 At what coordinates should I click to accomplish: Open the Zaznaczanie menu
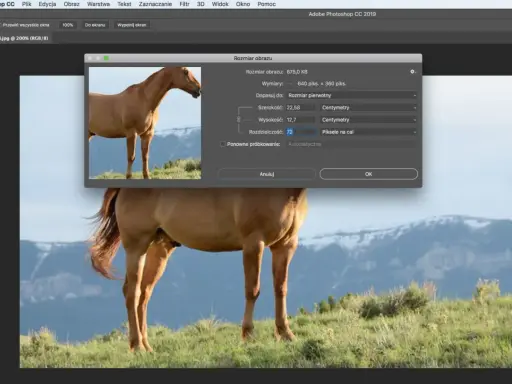tap(155, 4)
